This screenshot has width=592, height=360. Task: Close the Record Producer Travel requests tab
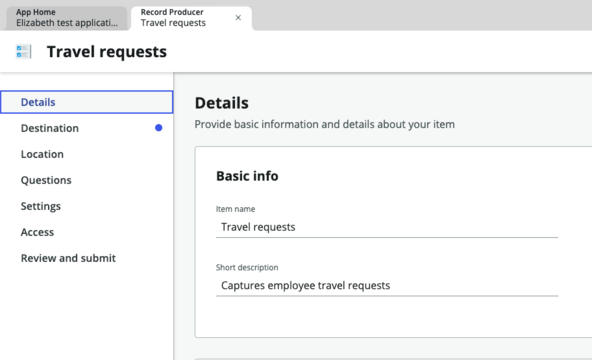click(x=238, y=18)
